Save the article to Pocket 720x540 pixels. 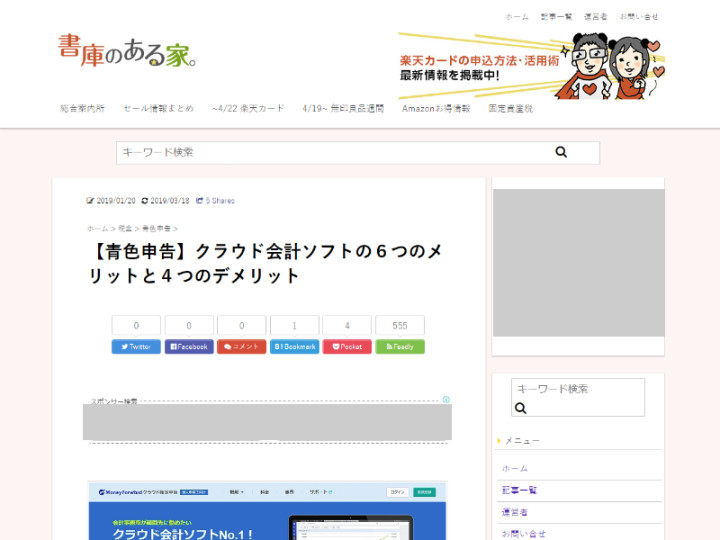click(x=347, y=347)
